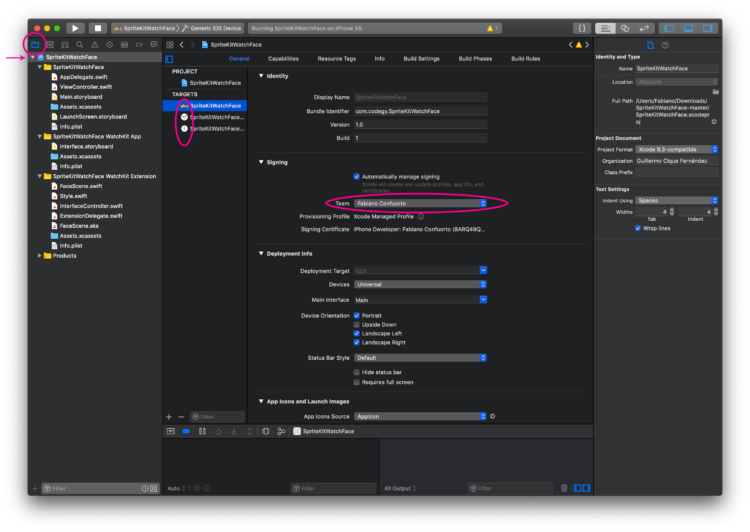Open the Team dropdown
This screenshot has width=750, height=532.
point(420,203)
